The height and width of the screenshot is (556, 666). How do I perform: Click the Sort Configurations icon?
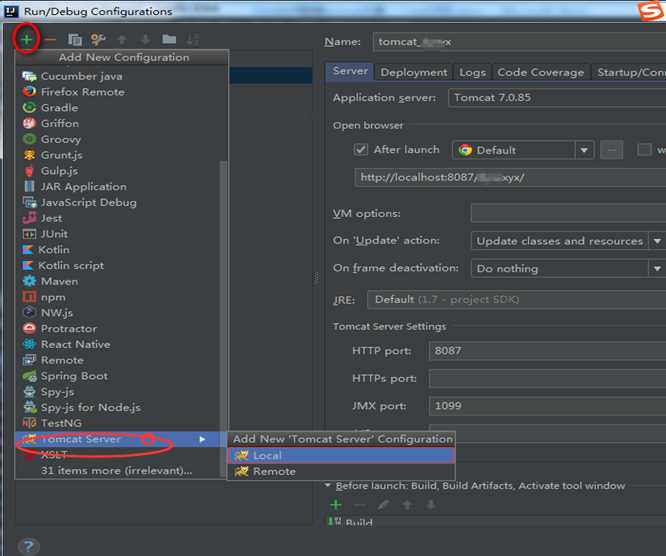pyautogui.click(x=193, y=40)
